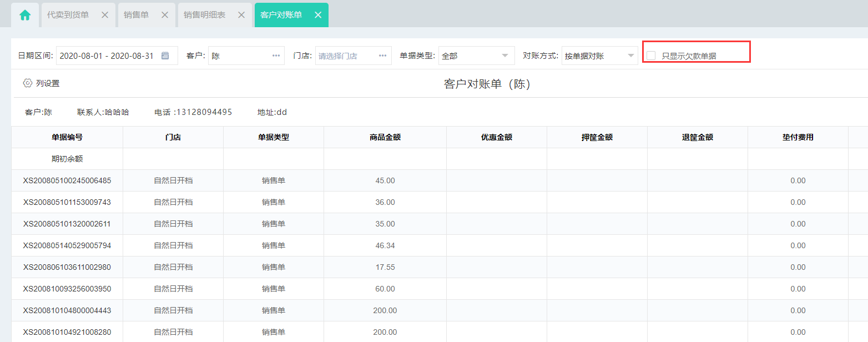Click the 46.34 商品金额 cell
Image resolution: width=868 pixels, height=342 pixels.
[x=385, y=245]
